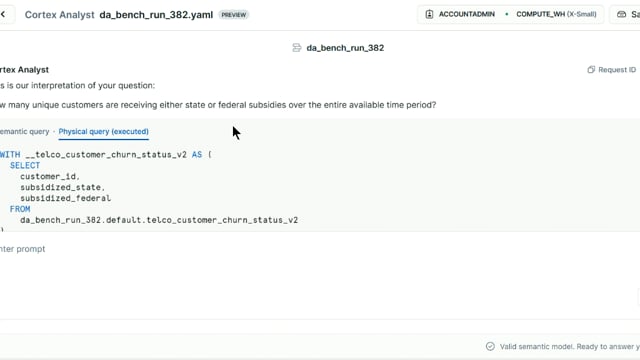This screenshot has width=640, height=360.
Task: Click inside the SQL code block on FROM
Action: [20, 209]
